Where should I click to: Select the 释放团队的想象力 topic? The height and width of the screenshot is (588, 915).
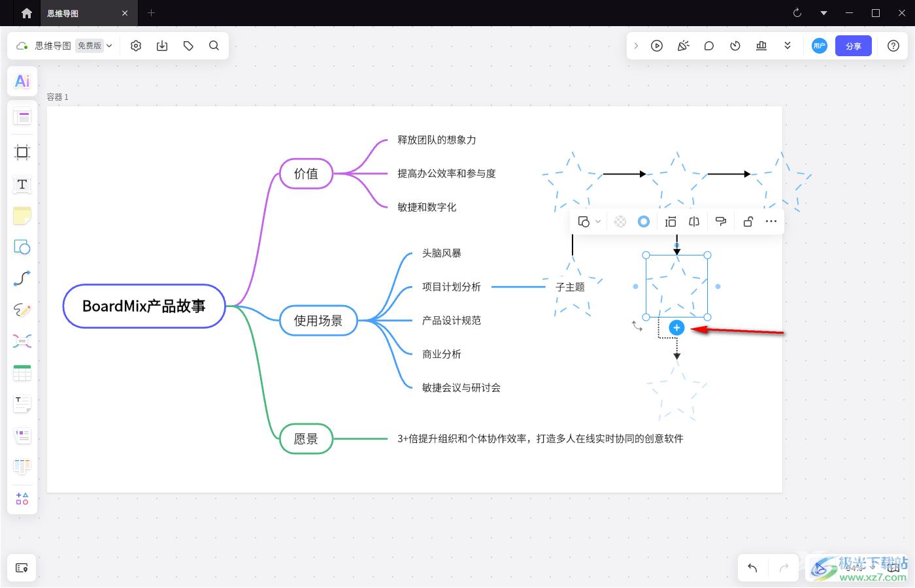pos(437,140)
